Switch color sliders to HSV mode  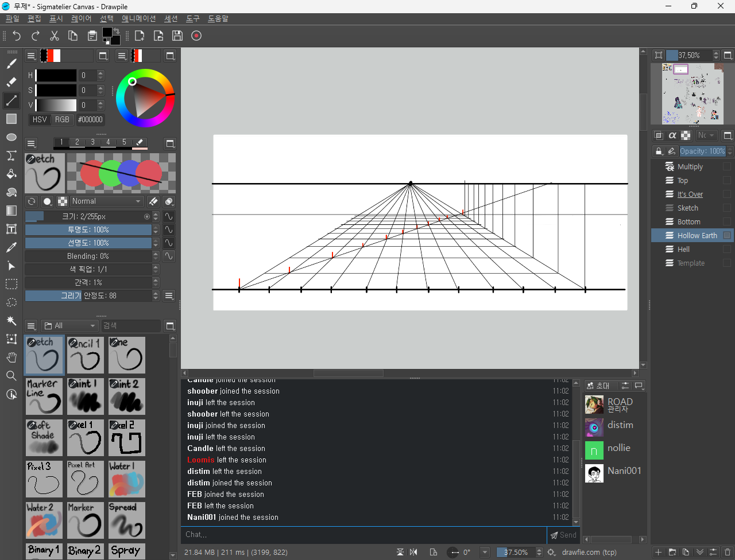click(40, 119)
